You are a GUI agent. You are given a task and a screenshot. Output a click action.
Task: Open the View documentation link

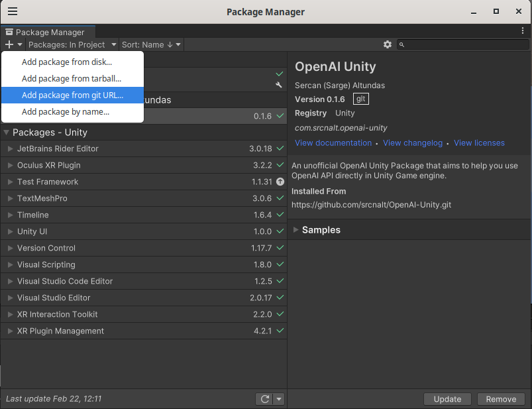click(x=333, y=143)
